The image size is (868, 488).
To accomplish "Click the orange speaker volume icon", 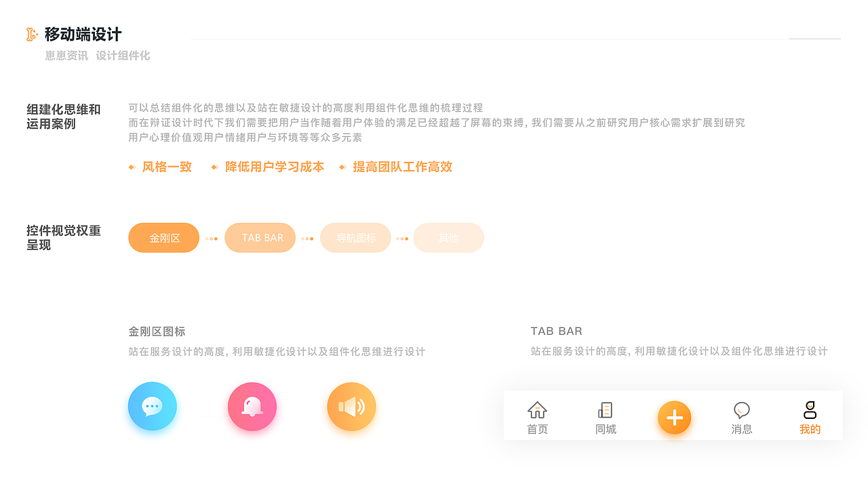I will 351,406.
